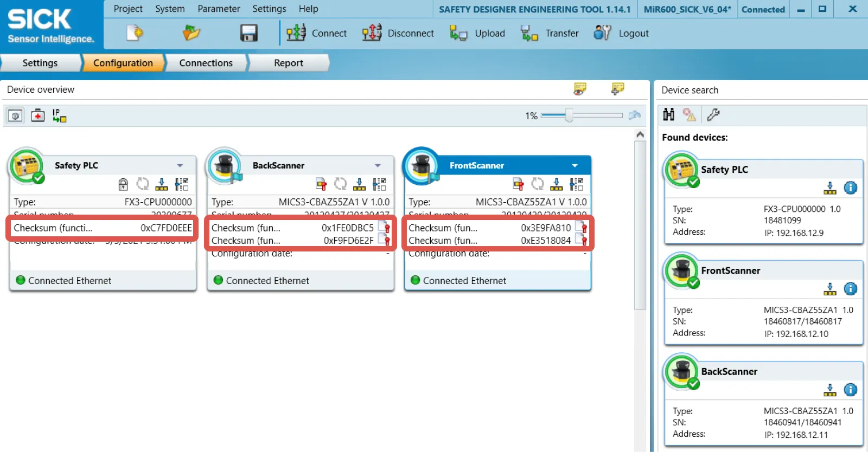Switch to the Connections tab
Image resolution: width=868 pixels, height=452 pixels.
tap(206, 63)
